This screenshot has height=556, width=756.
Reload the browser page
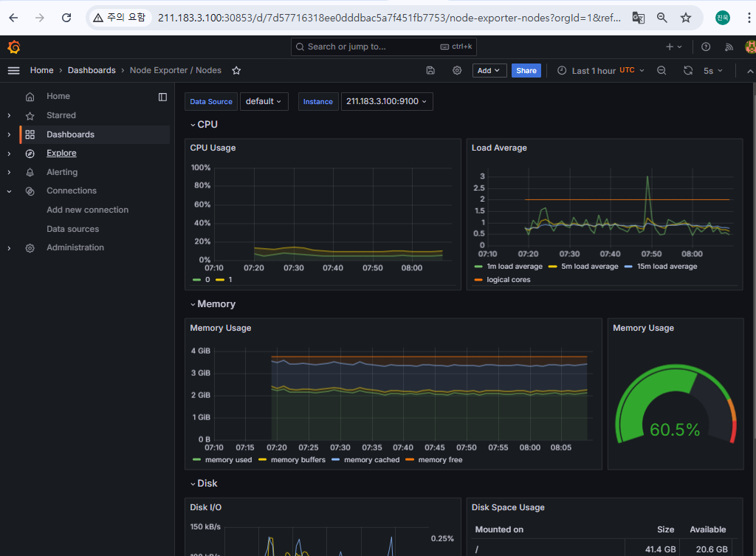[66, 18]
